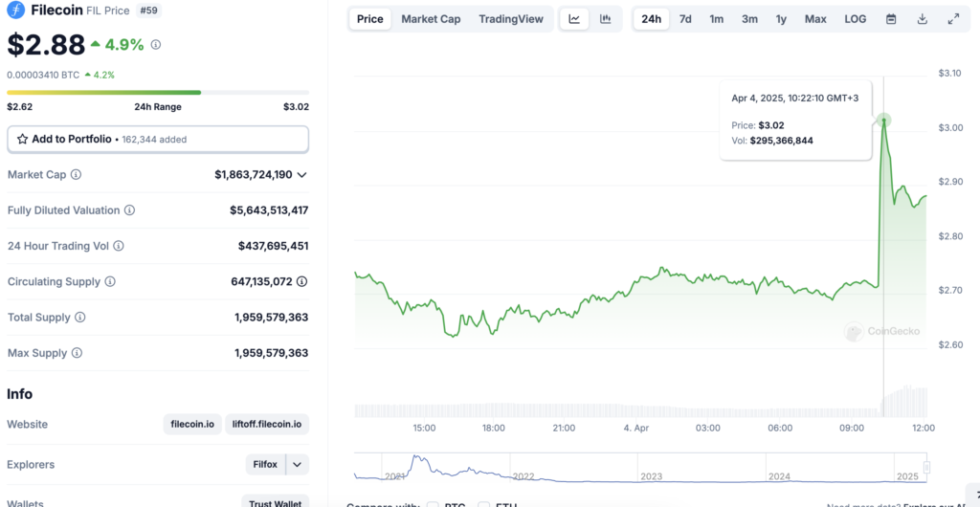Switch to the Market Cap chart tab
The height and width of the screenshot is (507, 980).
click(431, 19)
